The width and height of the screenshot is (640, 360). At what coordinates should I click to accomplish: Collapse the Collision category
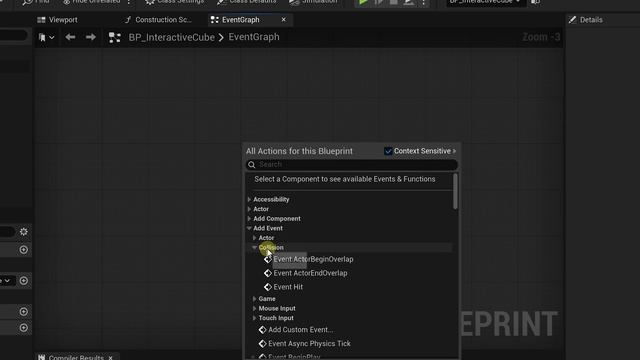[255, 247]
